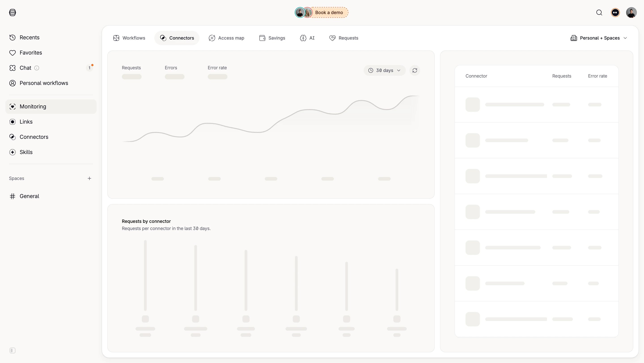Open Personal workflows in the sidebar

click(x=51, y=83)
